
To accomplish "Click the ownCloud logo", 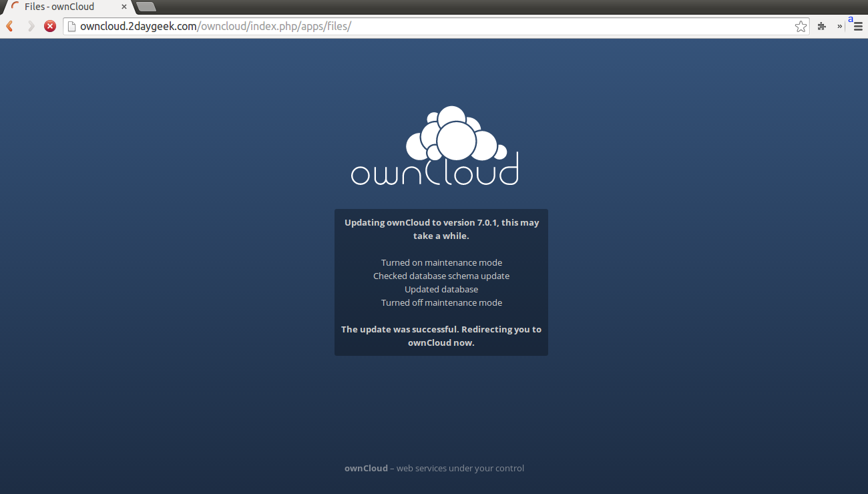I will [x=435, y=146].
